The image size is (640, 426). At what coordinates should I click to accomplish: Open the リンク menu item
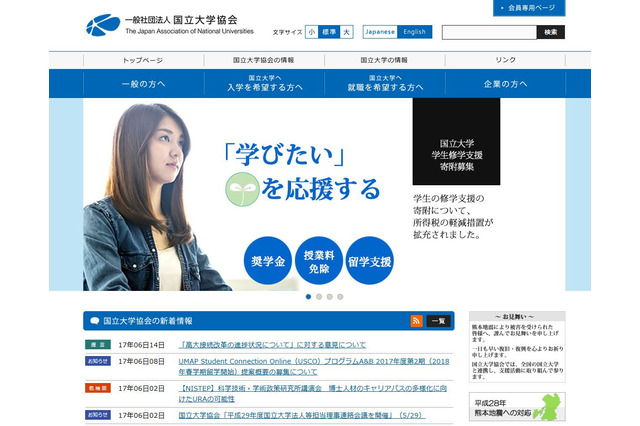pos(505,60)
